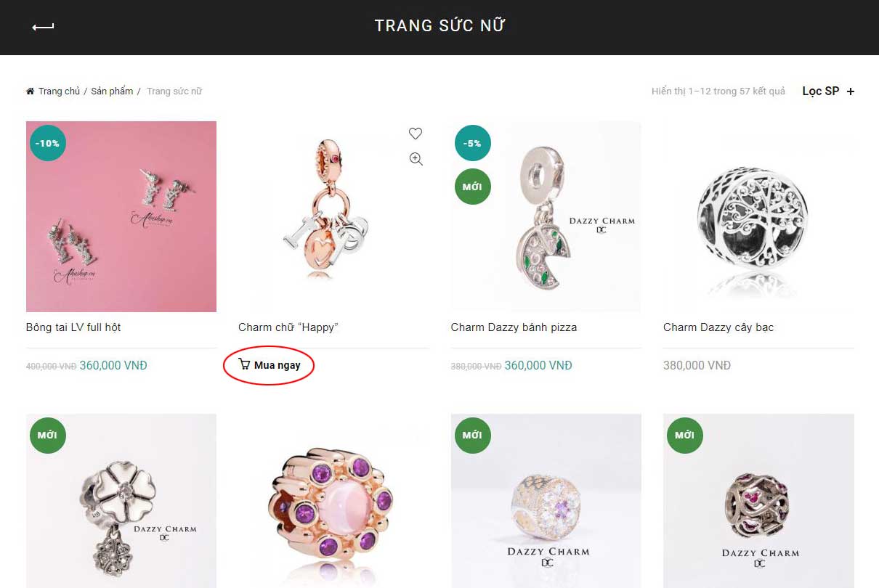Click the -10% discount badge
Image resolution: width=879 pixels, height=588 pixels.
(48, 143)
